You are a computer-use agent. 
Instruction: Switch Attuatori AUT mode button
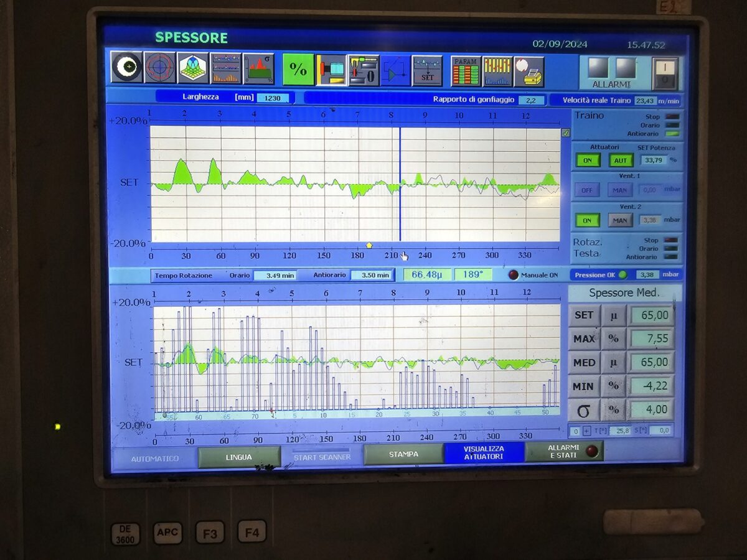point(621,161)
